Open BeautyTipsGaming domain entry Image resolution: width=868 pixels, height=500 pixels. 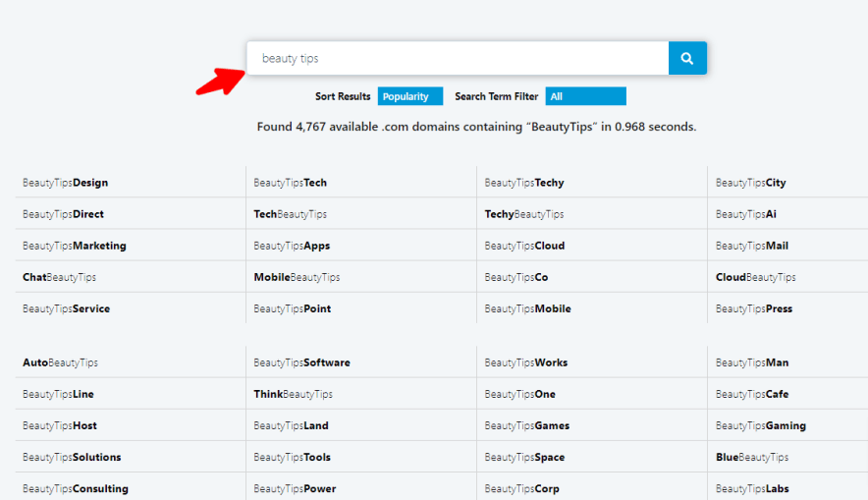761,425
